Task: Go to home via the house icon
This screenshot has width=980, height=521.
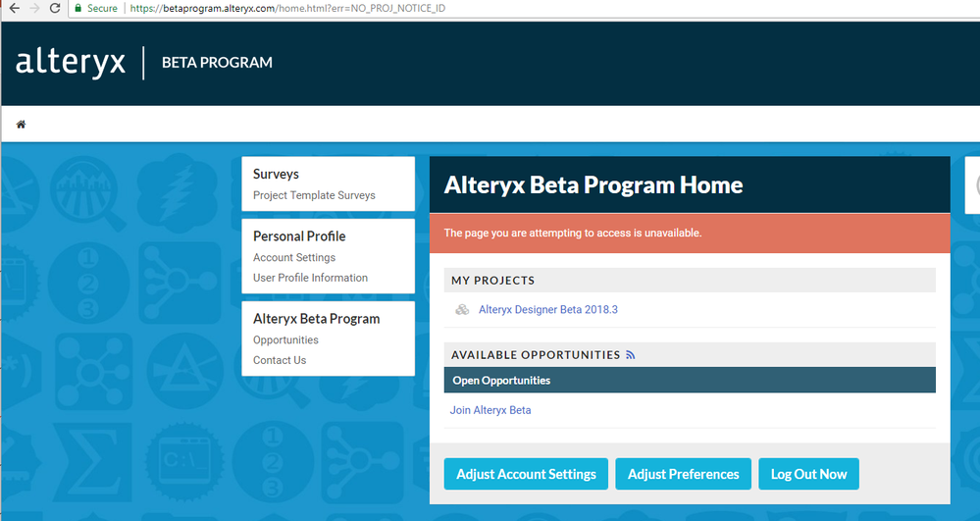Action: click(21, 125)
